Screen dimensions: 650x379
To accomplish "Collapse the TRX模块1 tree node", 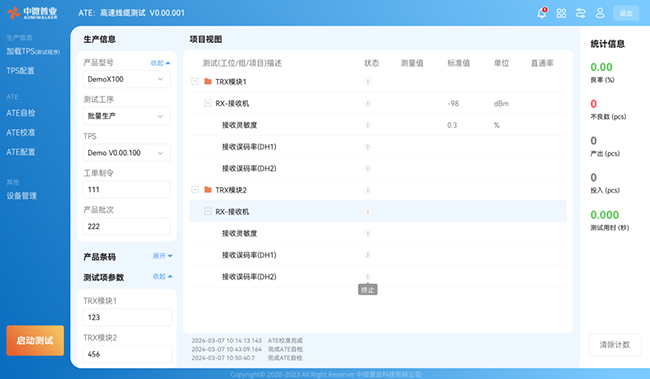I will point(195,81).
